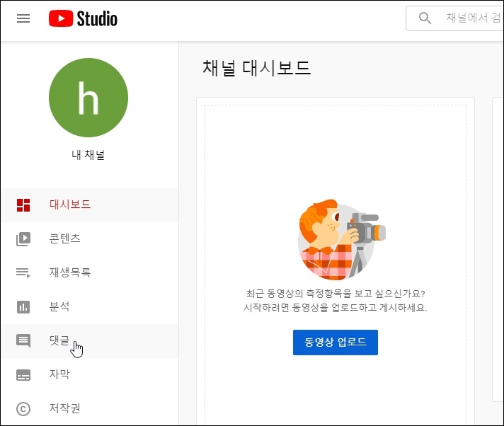Focus the 채널에서 검색 search field
The image size is (504, 426).
[454, 18]
